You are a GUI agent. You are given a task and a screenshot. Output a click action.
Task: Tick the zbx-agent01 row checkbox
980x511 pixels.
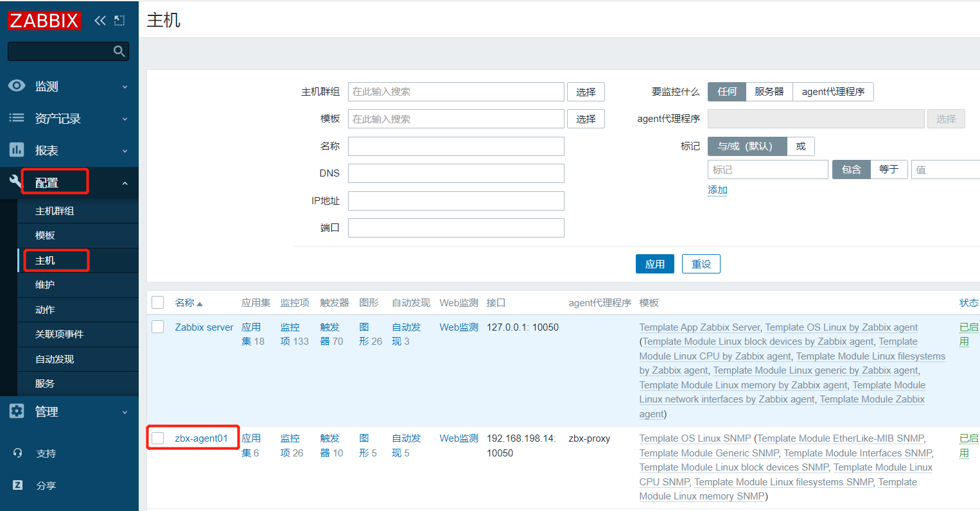pos(158,438)
